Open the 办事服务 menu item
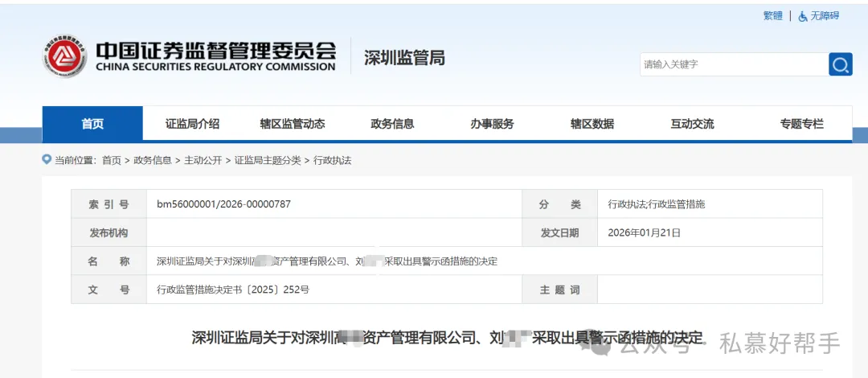The image size is (868, 378). point(492,124)
